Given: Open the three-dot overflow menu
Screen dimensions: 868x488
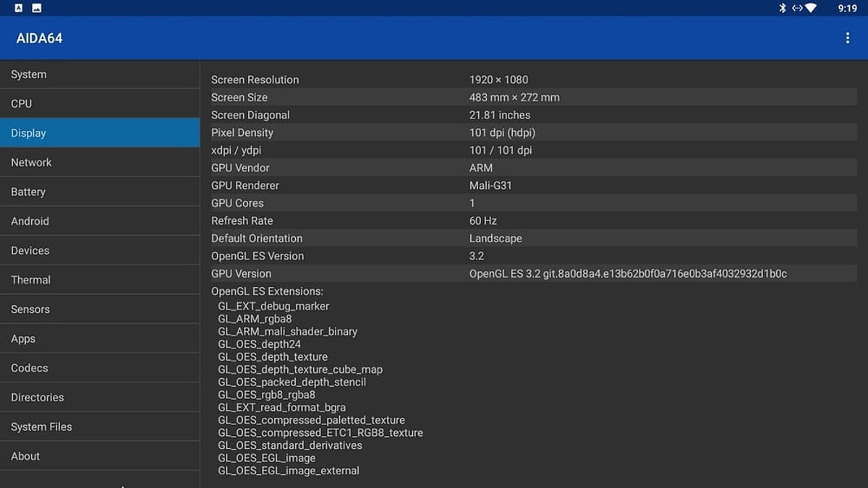Looking at the screenshot, I should 847,38.
